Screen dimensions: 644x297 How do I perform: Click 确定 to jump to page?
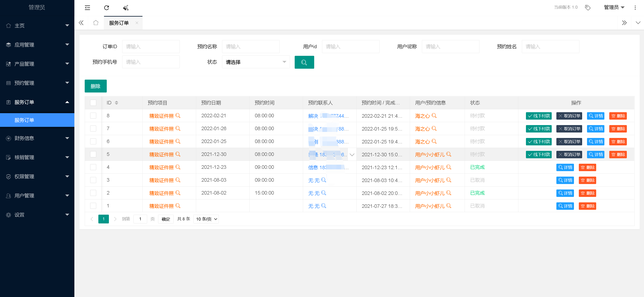(166, 219)
